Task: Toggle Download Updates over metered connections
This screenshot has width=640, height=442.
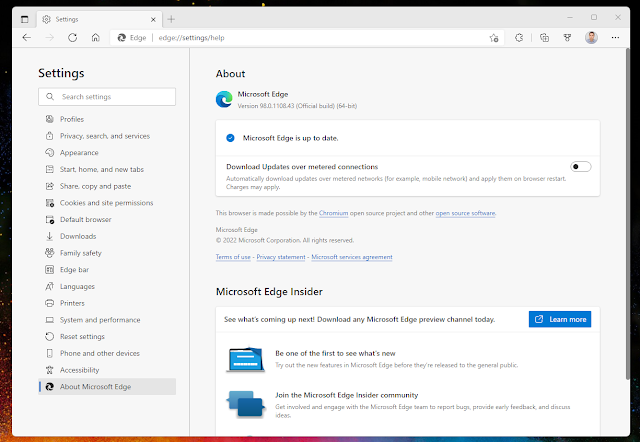Action: click(x=580, y=167)
